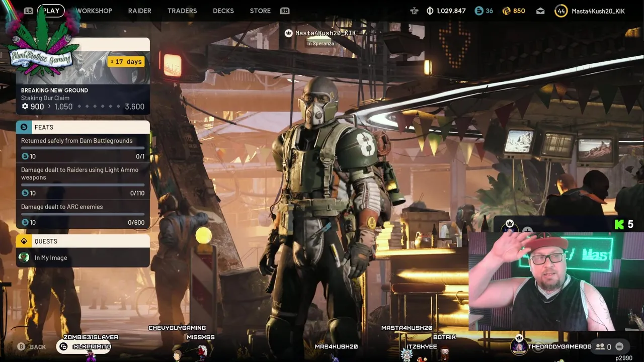Open the STORE tab
This screenshot has height=362, width=644.
pyautogui.click(x=260, y=11)
